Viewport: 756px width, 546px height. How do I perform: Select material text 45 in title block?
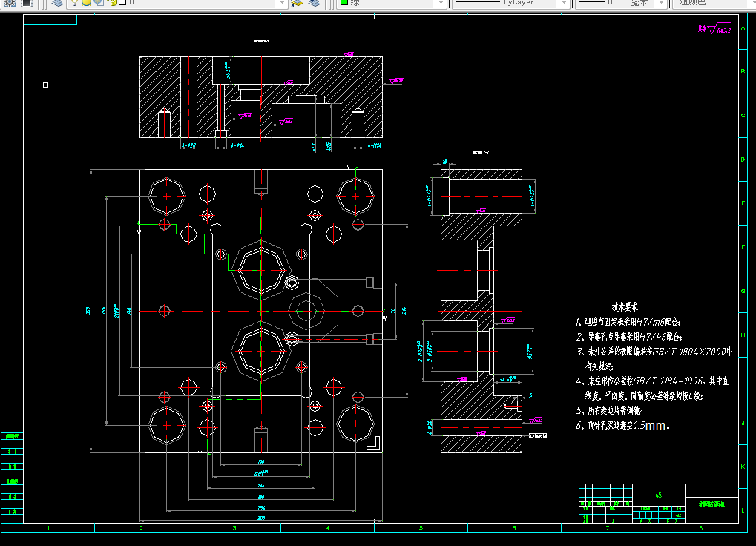click(659, 495)
